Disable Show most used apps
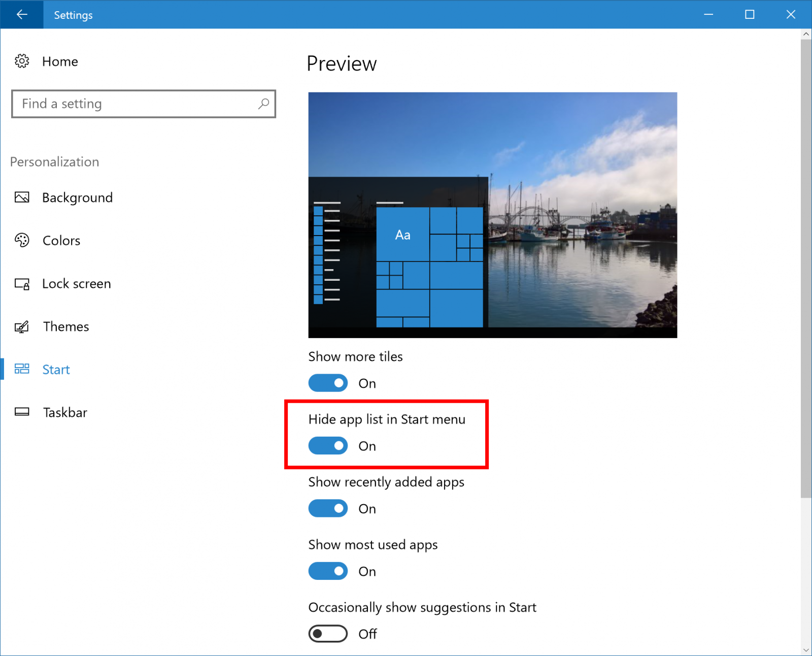 (x=328, y=571)
